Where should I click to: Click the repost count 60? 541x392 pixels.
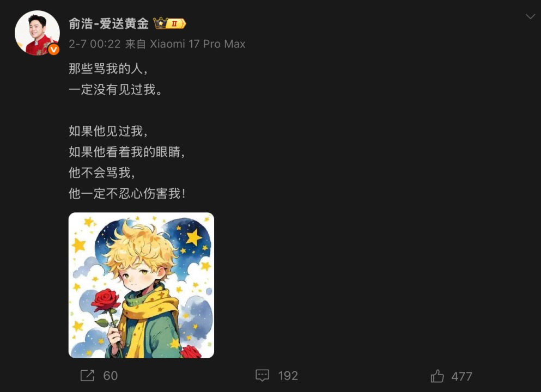[111, 376]
